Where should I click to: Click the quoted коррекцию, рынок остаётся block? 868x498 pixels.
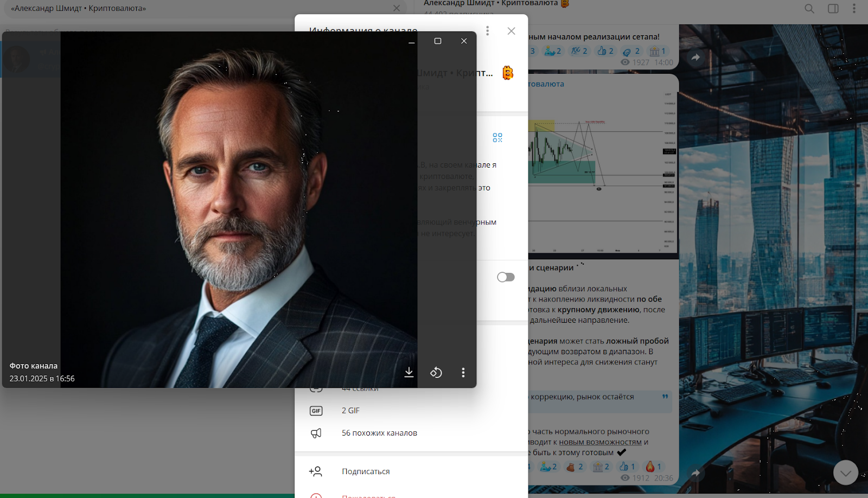click(600, 401)
